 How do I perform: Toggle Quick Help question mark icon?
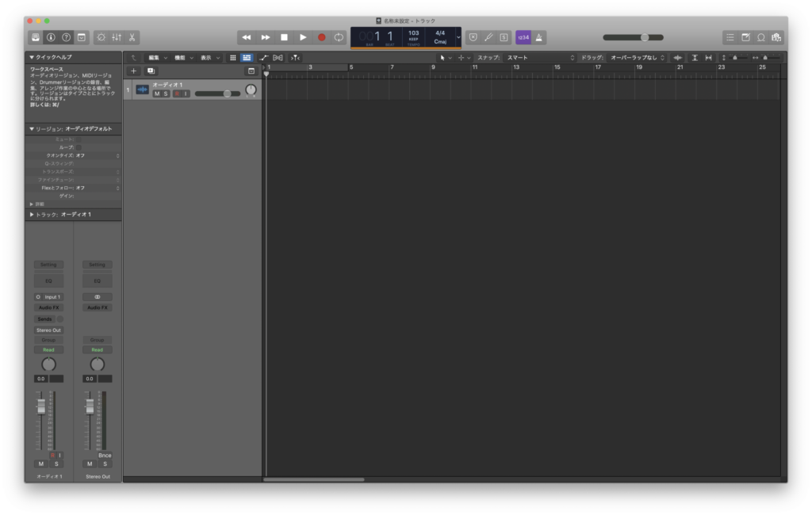(x=67, y=37)
